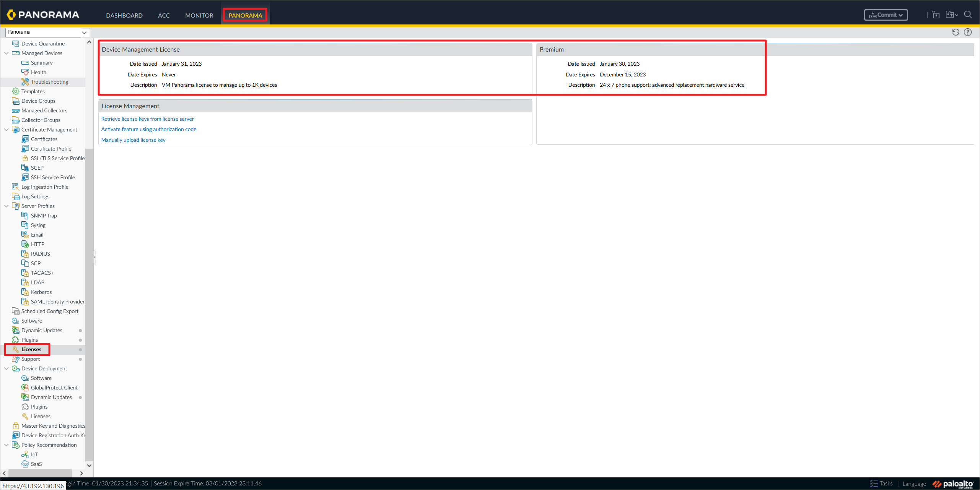
Task: Click Language in the bottom status bar
Action: coord(914,484)
